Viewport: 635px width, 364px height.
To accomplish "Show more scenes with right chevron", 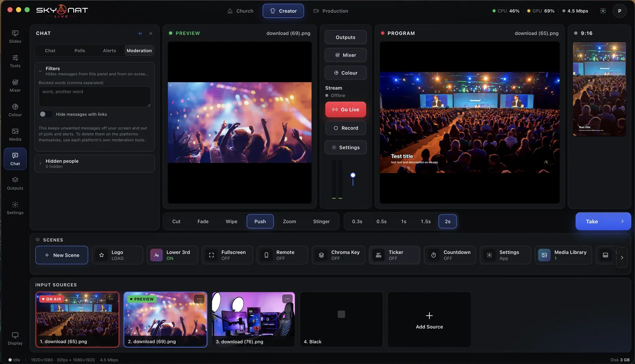I will (622, 258).
